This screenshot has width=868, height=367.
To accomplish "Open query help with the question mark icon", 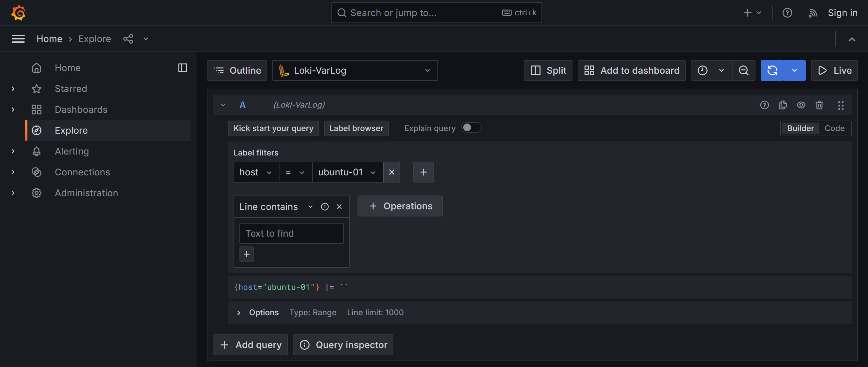I will tap(765, 105).
